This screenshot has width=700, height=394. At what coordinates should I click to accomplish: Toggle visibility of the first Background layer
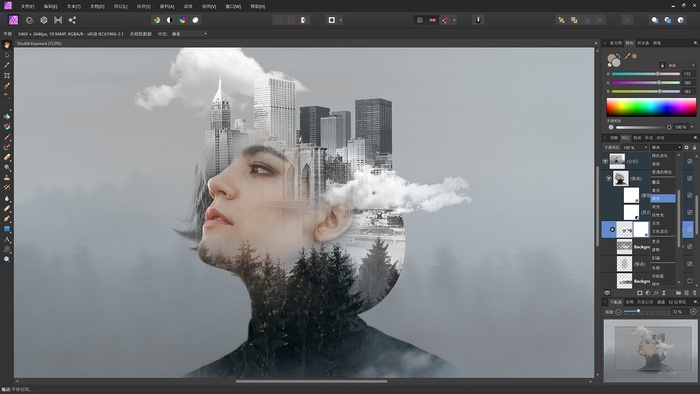pos(690,246)
